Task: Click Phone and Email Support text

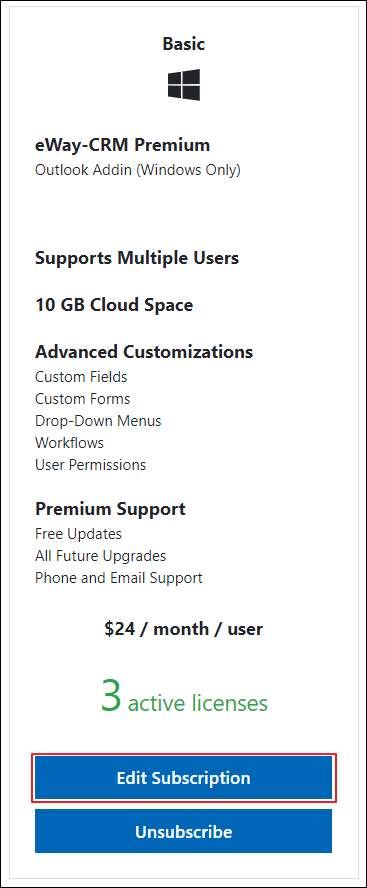Action: tap(119, 578)
